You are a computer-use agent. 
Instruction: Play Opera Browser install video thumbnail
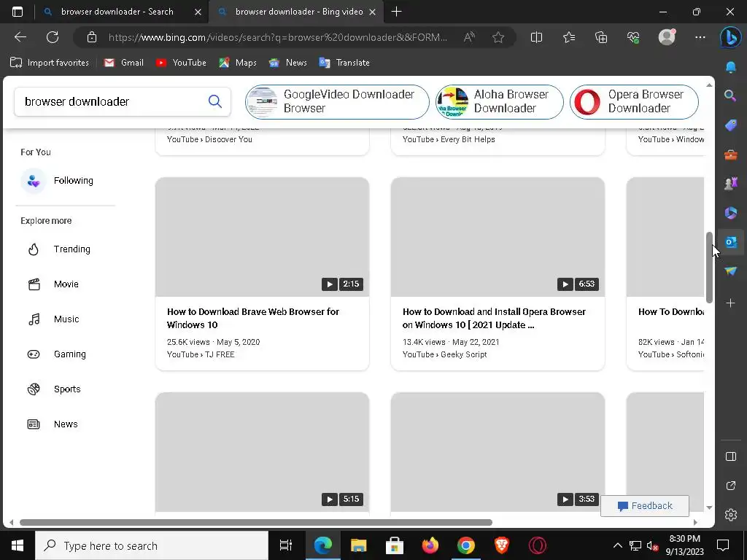[498, 237]
